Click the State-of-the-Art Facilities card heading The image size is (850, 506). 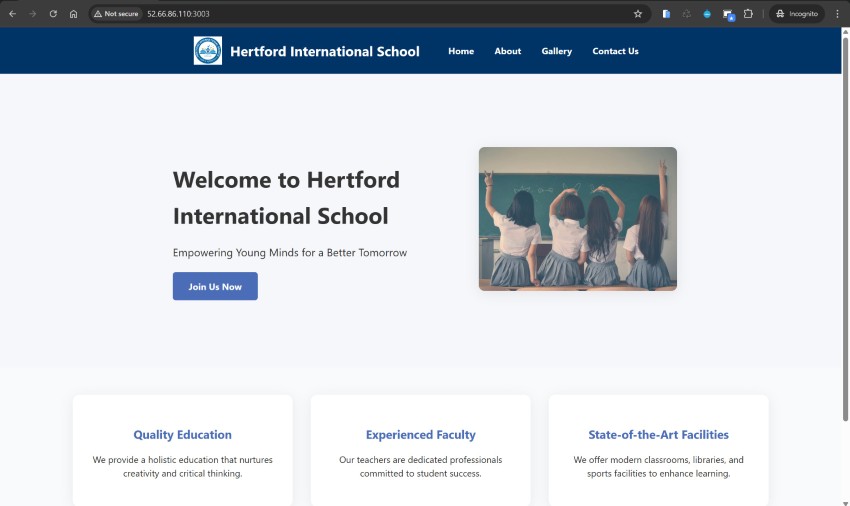pyautogui.click(x=659, y=435)
